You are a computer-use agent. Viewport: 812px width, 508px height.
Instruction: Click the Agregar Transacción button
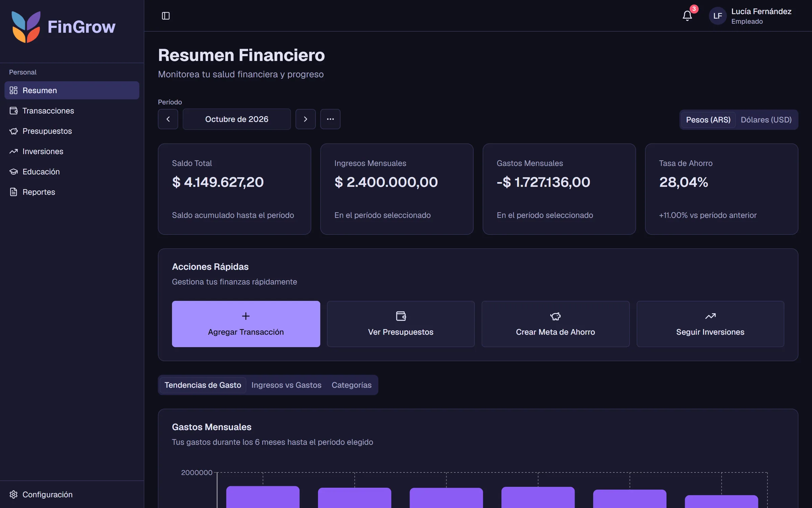click(x=246, y=324)
